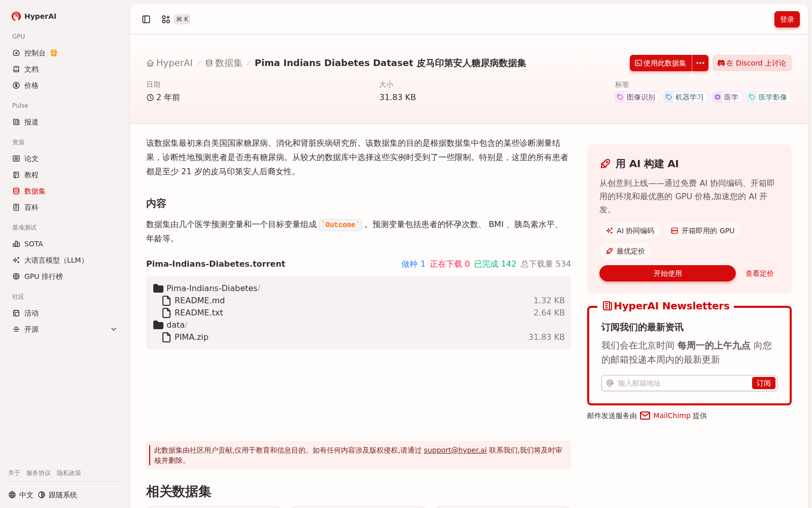
Task: Select 数据集 in the sidebar
Action: 35,191
